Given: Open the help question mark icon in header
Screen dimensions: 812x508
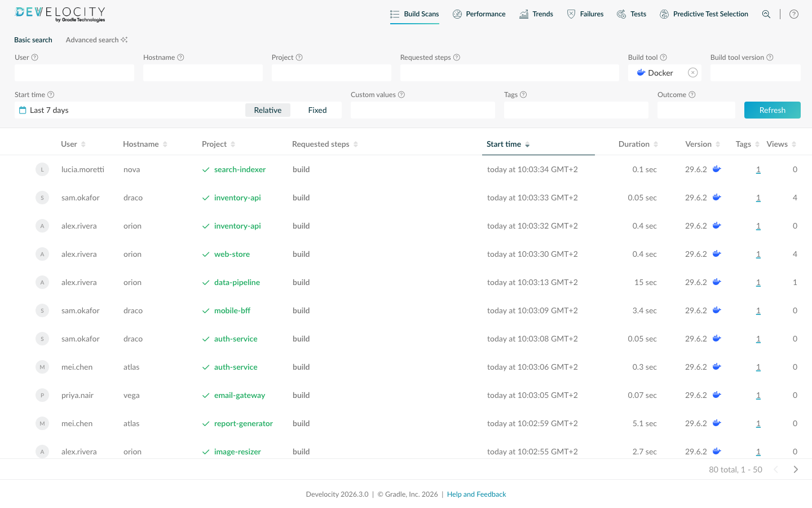Looking at the screenshot, I should click(794, 14).
